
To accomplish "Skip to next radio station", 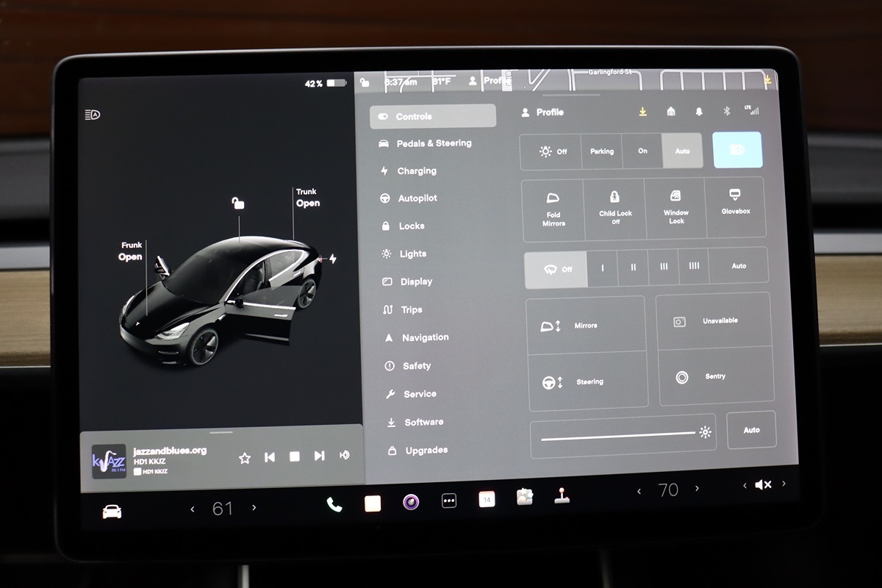I will pos(319,456).
